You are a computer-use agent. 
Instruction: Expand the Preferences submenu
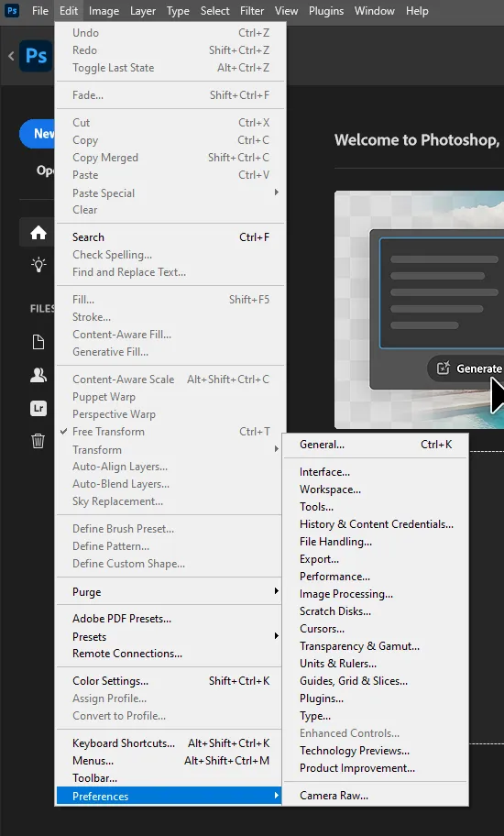point(170,796)
